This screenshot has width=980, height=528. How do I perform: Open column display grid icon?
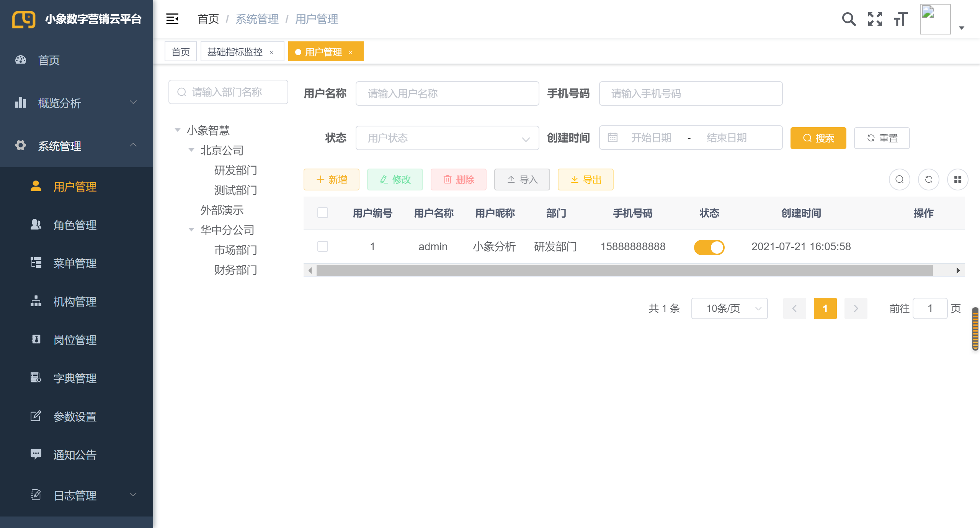(957, 179)
